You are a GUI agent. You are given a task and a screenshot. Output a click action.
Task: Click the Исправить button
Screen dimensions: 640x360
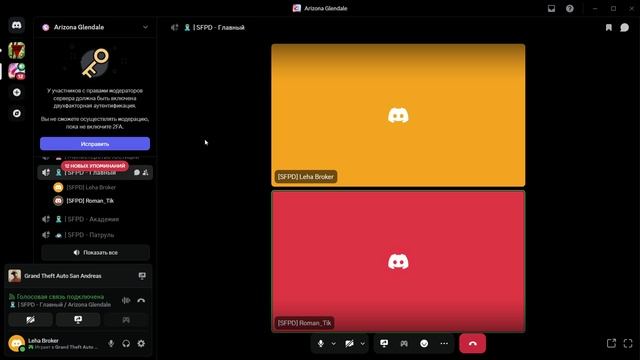95,144
